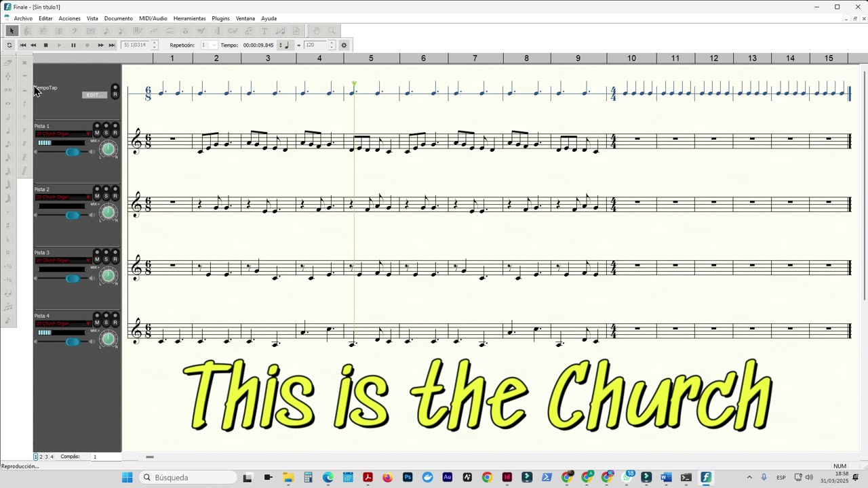The width and height of the screenshot is (868, 488).
Task: Open the Herramientas menu
Action: tap(189, 18)
